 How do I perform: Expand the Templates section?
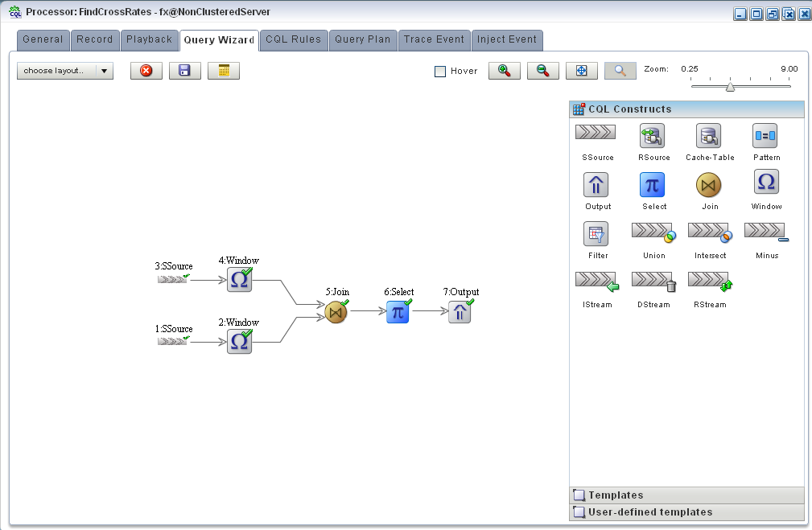click(686, 495)
